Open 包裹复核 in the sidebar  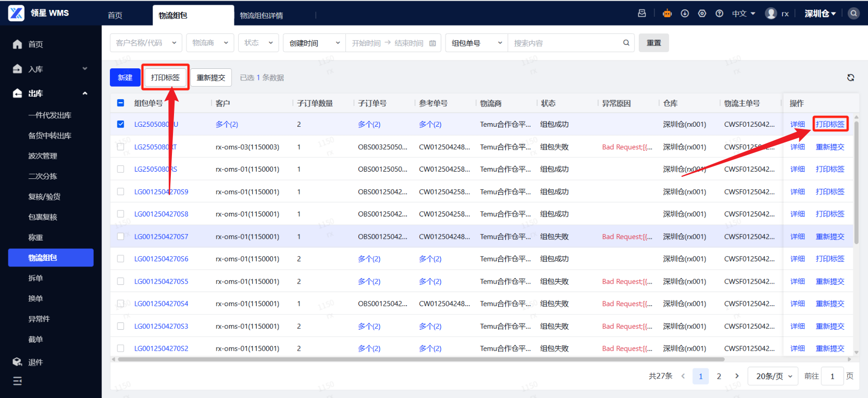pyautogui.click(x=43, y=217)
